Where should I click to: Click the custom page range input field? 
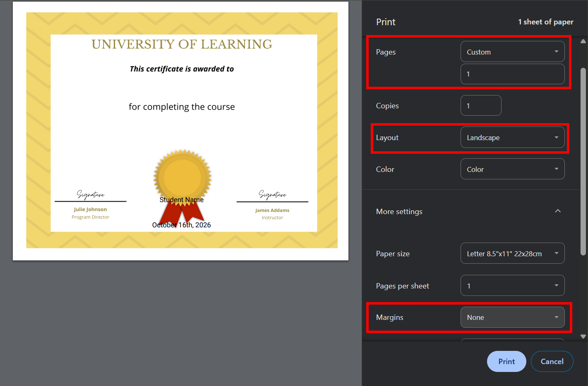pos(512,74)
